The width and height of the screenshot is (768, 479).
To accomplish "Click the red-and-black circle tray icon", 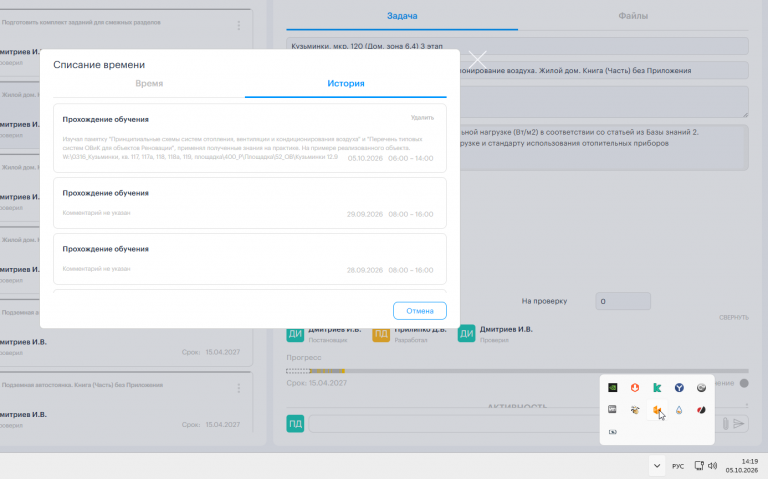I will (701, 409).
